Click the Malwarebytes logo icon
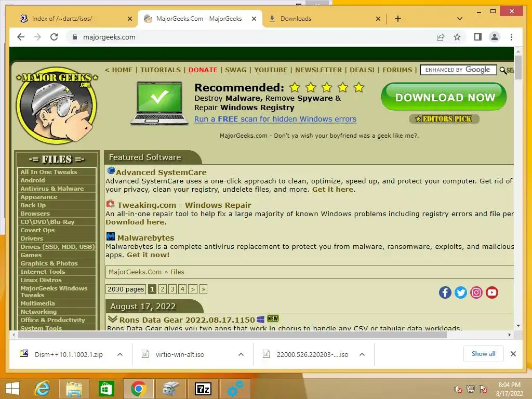The width and height of the screenshot is (532, 399). click(111, 236)
